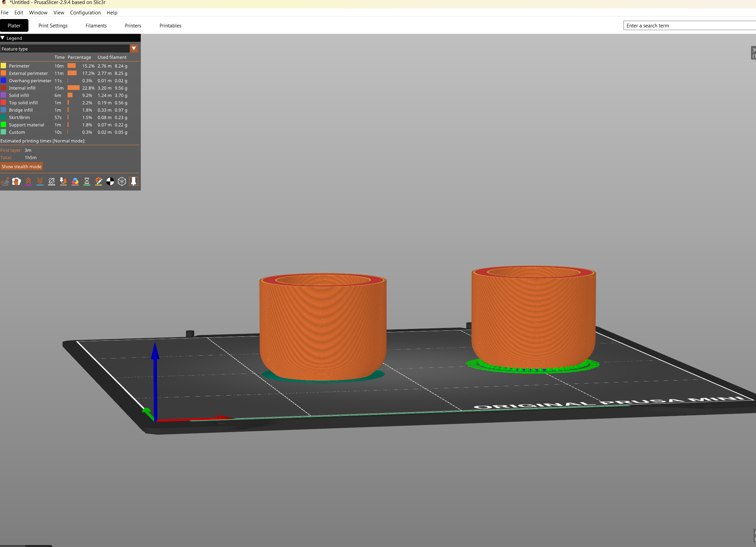Screen dimensions: 756x547
Task: Open the Feature type dropdown
Action: [134, 49]
